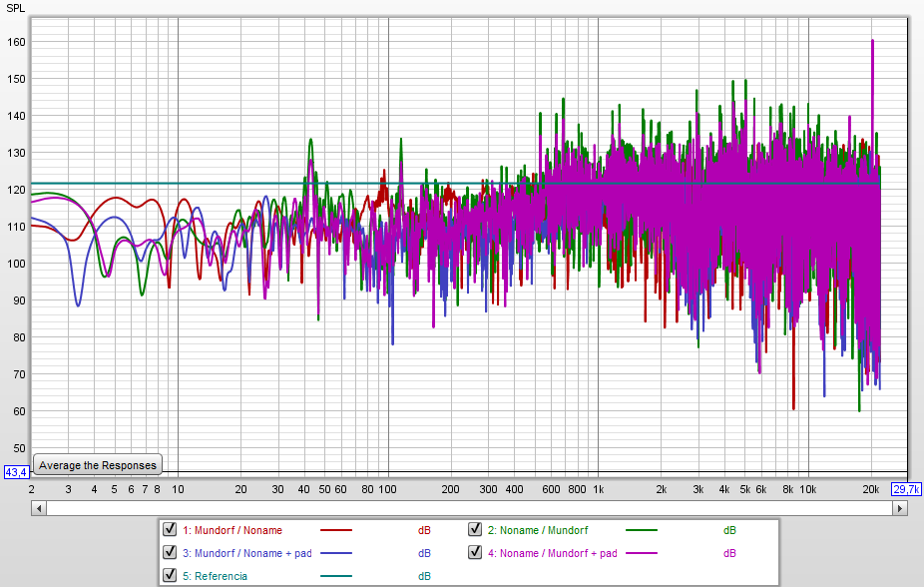Click the red line sample of trace 1
This screenshot has height=587, width=924.
coord(336,530)
